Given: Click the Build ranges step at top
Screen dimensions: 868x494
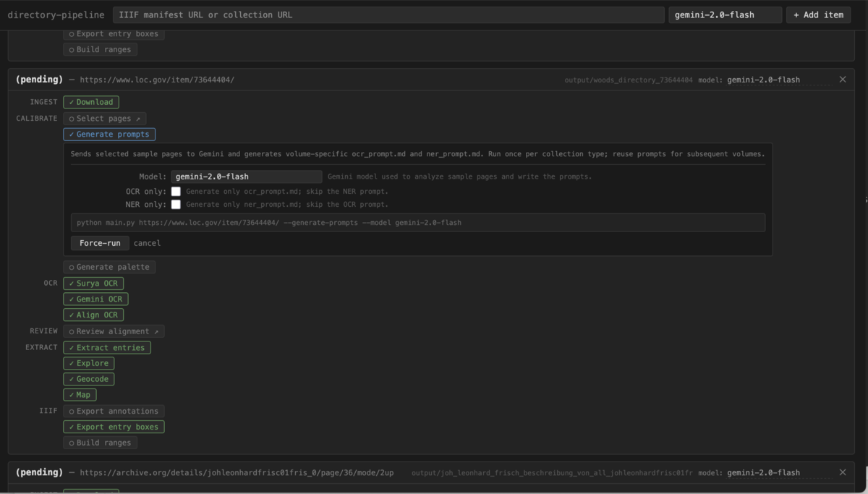Looking at the screenshot, I should point(100,50).
